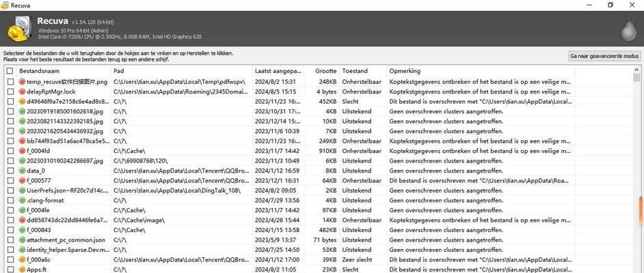644x273 pixels.
Task: Click red status dot beside delayRptMgr.lock
Action: pos(22,91)
